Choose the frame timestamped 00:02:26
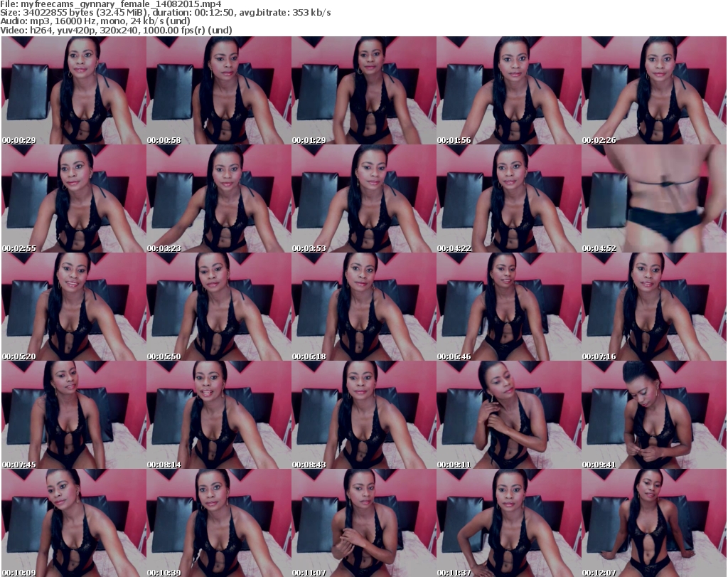The image size is (728, 577). click(x=654, y=90)
